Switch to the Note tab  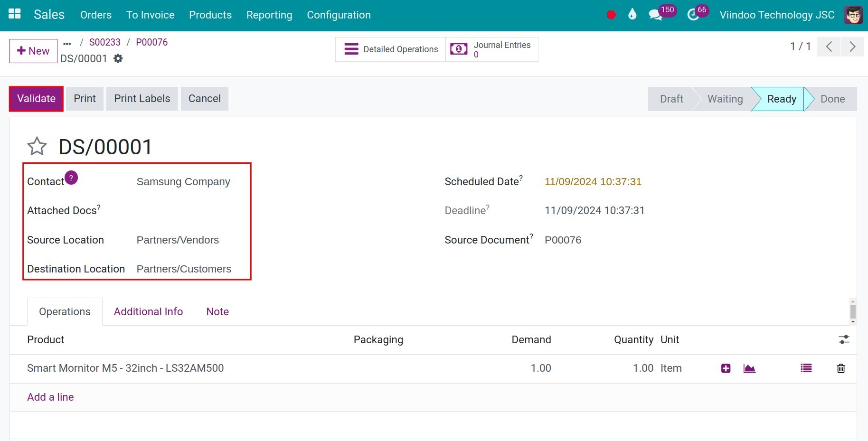[217, 311]
